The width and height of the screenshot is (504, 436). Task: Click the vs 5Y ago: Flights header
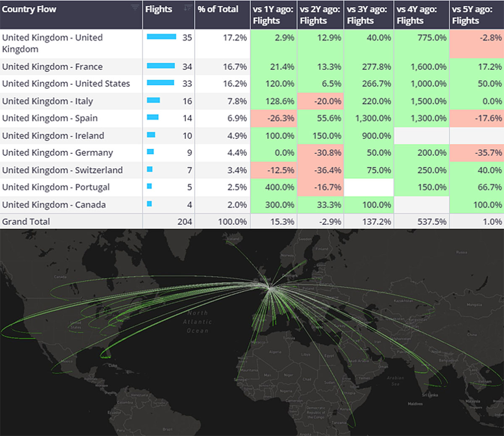472,15
